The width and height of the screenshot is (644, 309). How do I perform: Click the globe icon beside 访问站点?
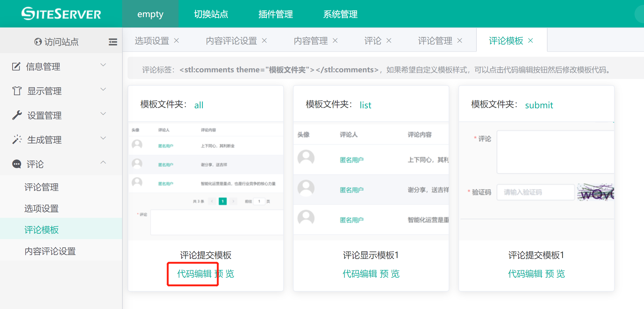(x=38, y=42)
